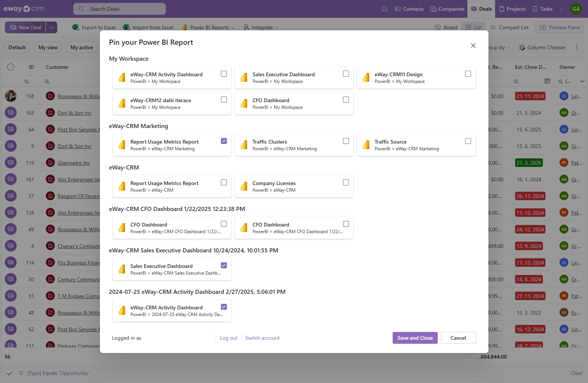The width and height of the screenshot is (588, 383).
Task: Open the GA user avatar menu
Action: [x=576, y=9]
